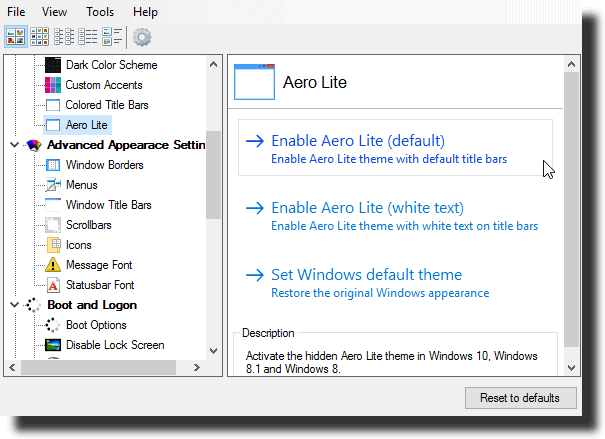Click the Aero Lite header window icon
This screenshot has height=439, width=605.
254,82
